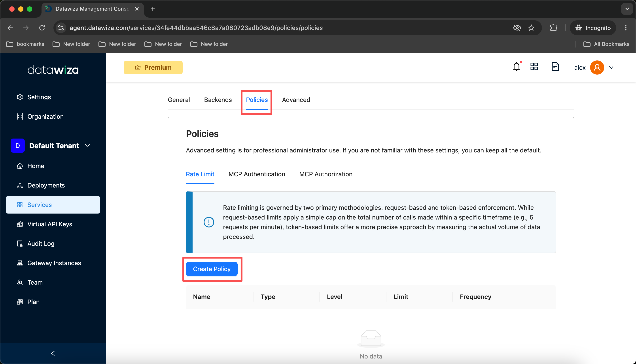Screen dimensions: 636x364
Task: Click the Services icon in sidebar
Action: pos(20,205)
